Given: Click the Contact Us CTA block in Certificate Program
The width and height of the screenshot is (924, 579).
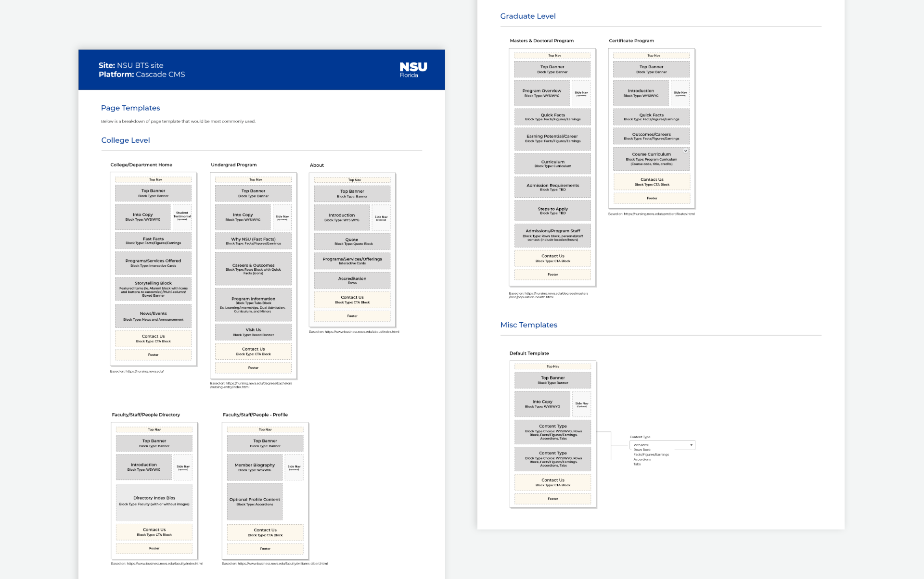Looking at the screenshot, I should click(651, 181).
